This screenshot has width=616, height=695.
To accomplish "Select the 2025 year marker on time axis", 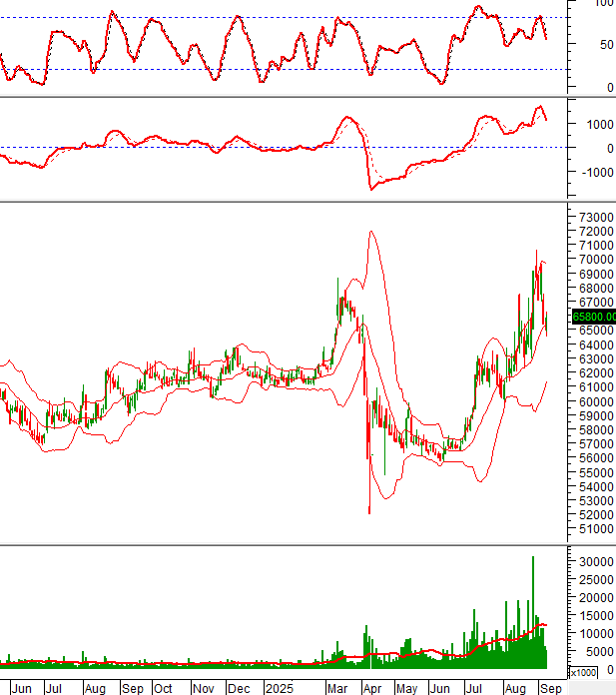I will click(x=279, y=688).
